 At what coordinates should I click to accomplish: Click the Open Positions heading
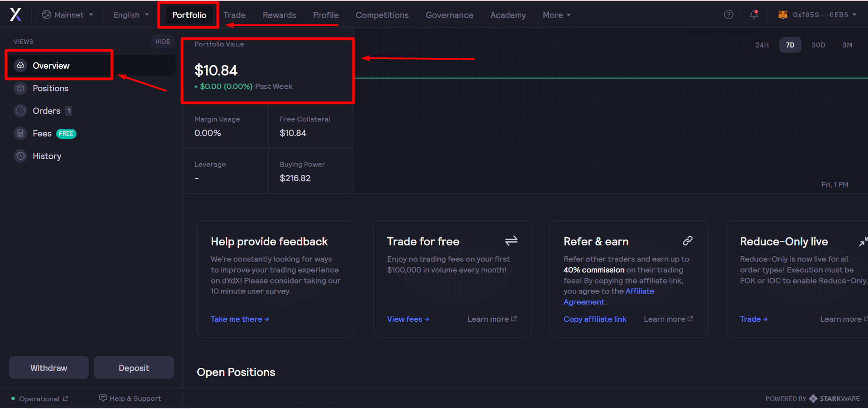pyautogui.click(x=236, y=372)
